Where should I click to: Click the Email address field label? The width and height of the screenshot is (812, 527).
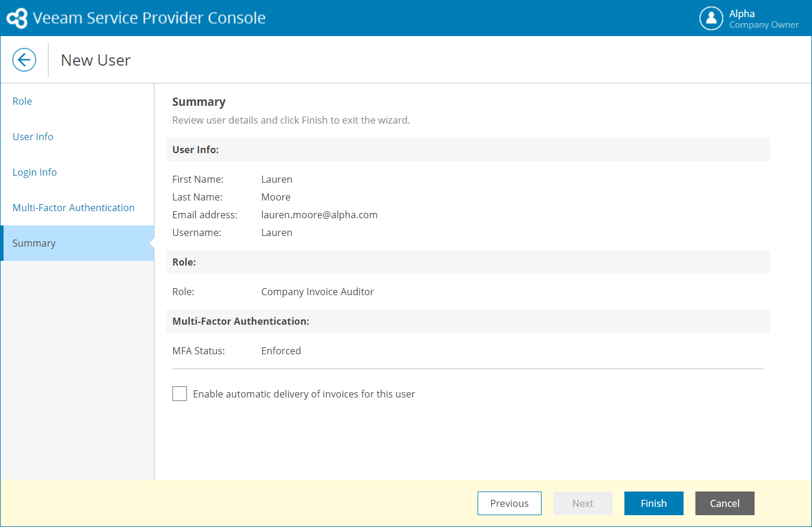(205, 215)
